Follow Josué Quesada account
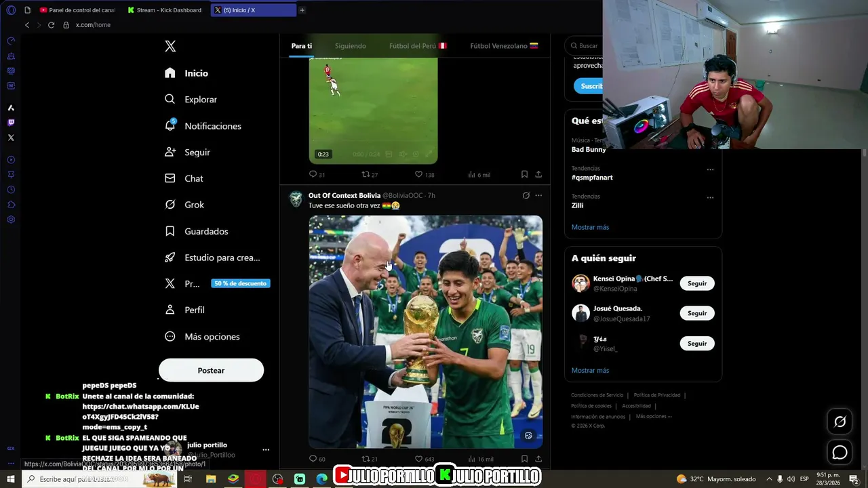Viewport: 868px width, 488px height. click(x=697, y=313)
